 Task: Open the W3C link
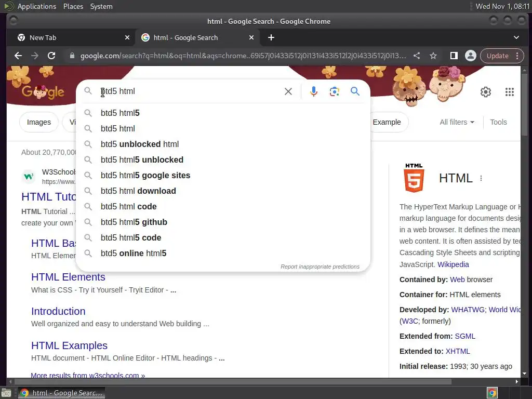(x=410, y=321)
